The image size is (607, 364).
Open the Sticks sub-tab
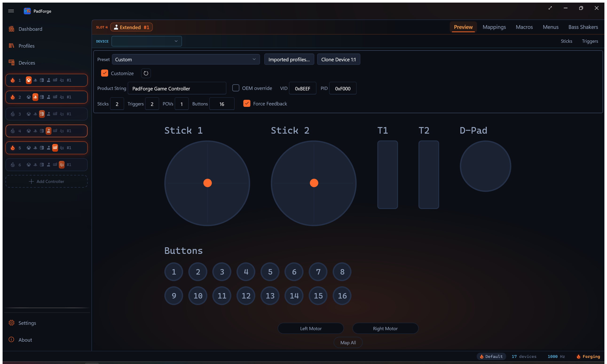coord(566,41)
